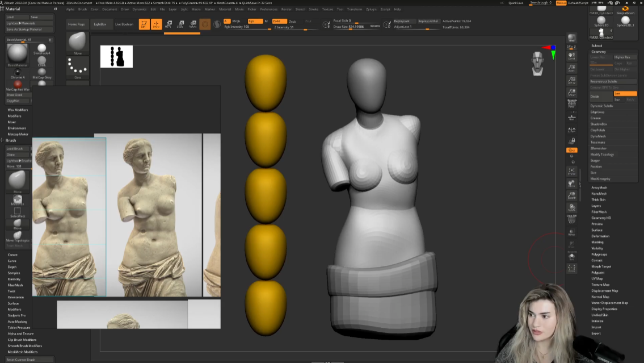Expand the Dynamic Subdiv section
Viewport: 644px width, 363px height.
click(601, 106)
